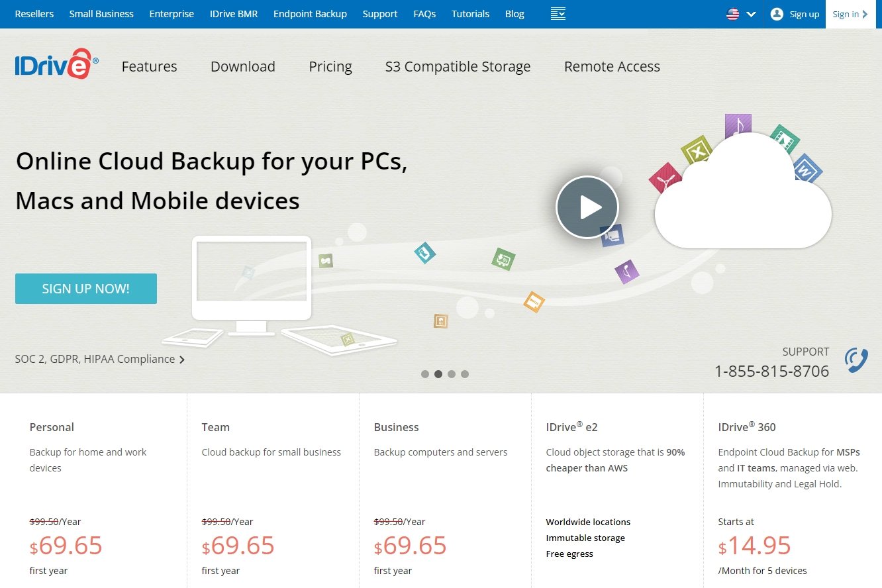
Task: Click 'Free egress' text
Action: tap(569, 554)
